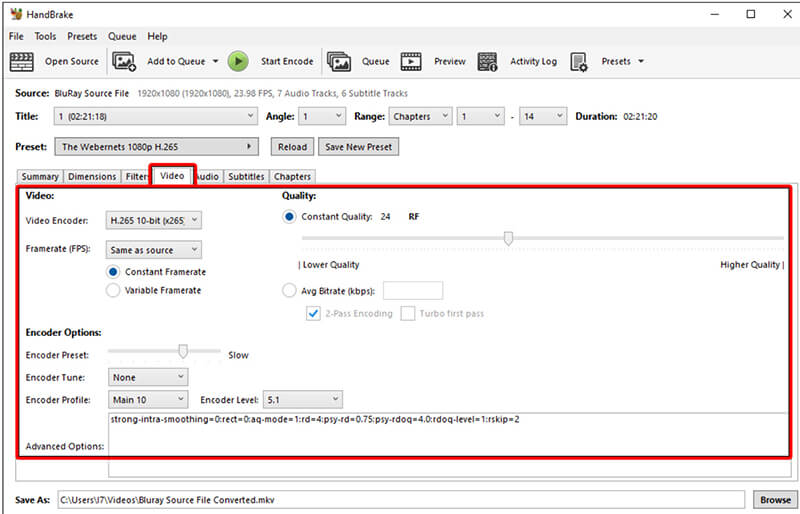
Task: Click the source info text '1920x1080 (1920x1080), 23.98 FPS'
Action: [206, 93]
